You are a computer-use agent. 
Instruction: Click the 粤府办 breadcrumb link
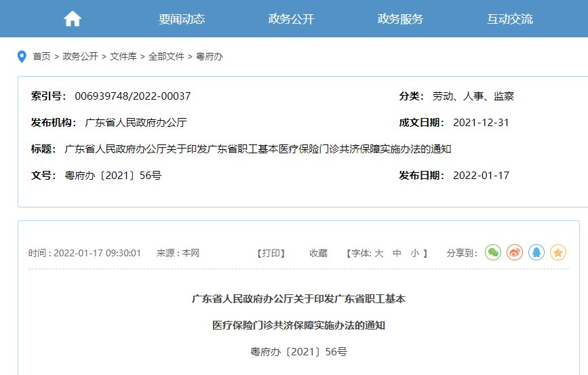[x=209, y=57]
